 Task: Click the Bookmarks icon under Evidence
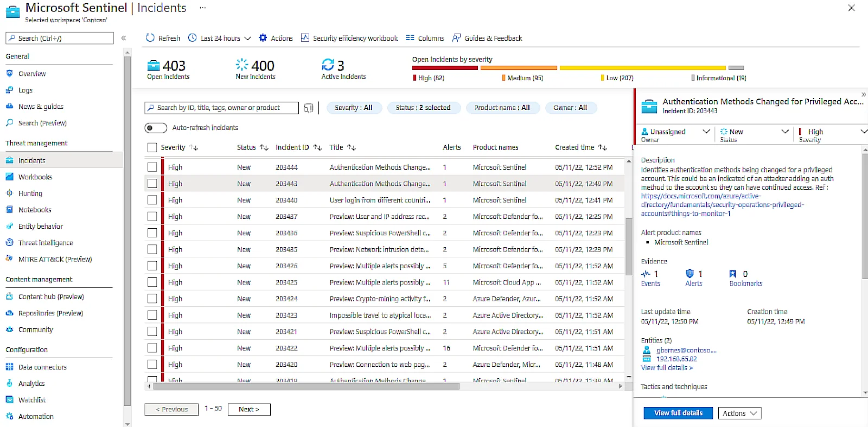pyautogui.click(x=733, y=274)
